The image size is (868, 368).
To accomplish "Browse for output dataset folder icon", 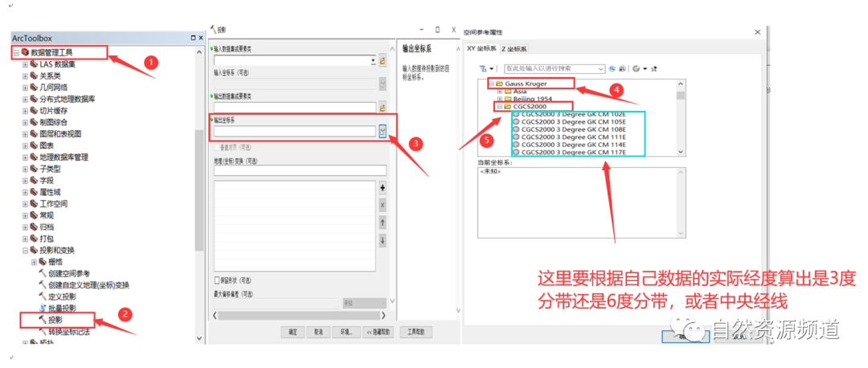I will [x=383, y=108].
